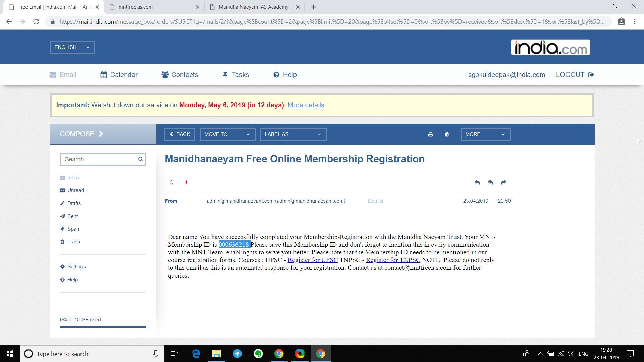This screenshot has width=644, height=362.
Task: Open the Contacts tab
Action: pos(179,75)
